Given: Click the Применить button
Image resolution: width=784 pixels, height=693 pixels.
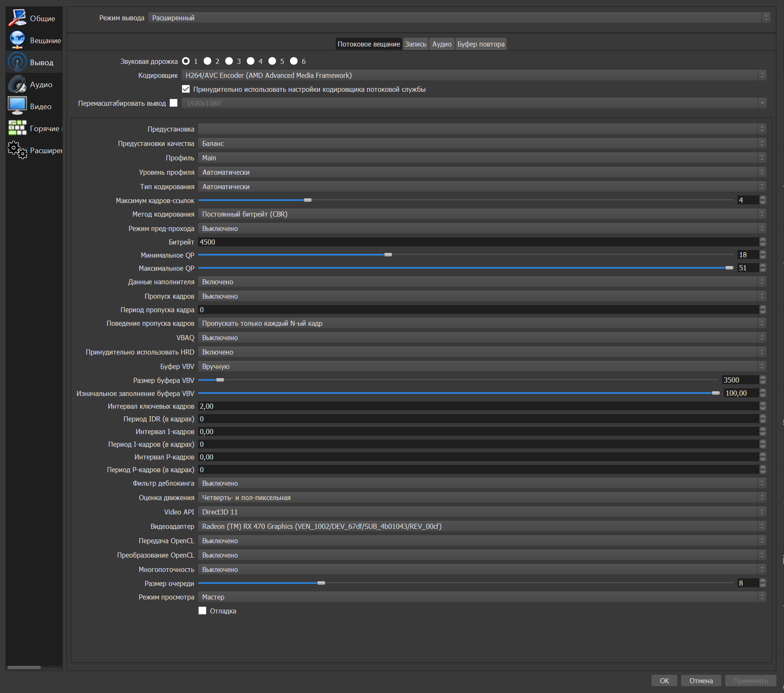Looking at the screenshot, I should coord(751,681).
